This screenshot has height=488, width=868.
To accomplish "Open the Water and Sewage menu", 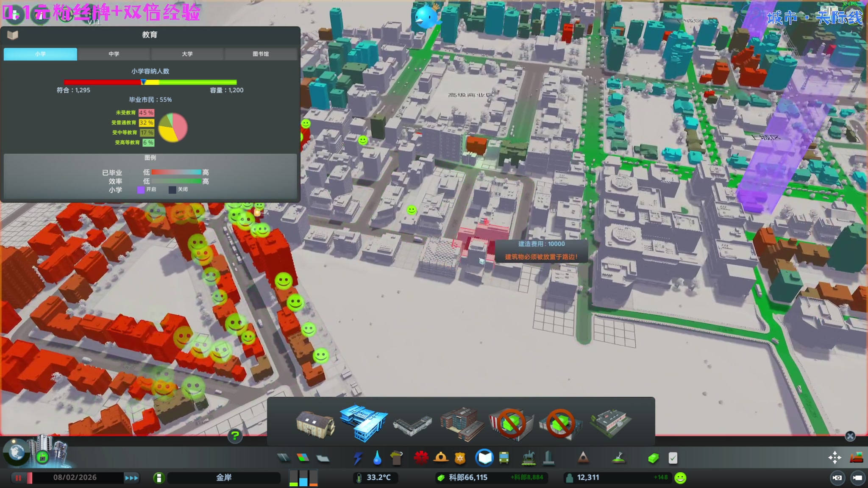I will 377,458.
